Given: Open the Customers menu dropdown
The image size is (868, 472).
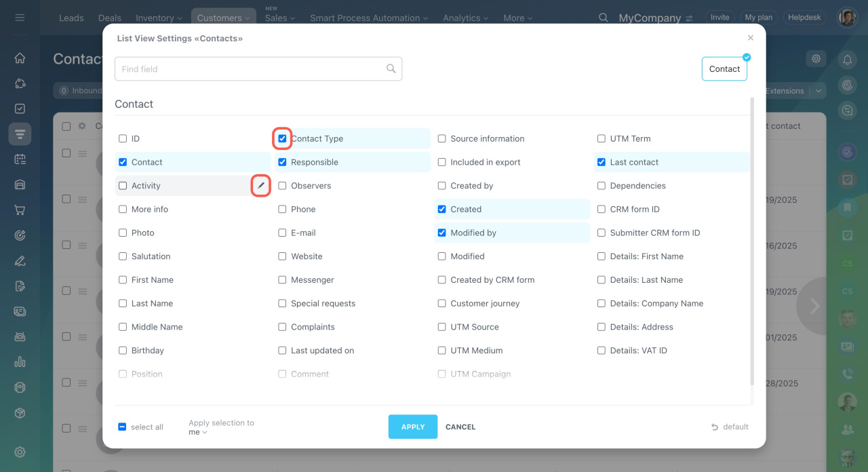Looking at the screenshot, I should (x=223, y=18).
